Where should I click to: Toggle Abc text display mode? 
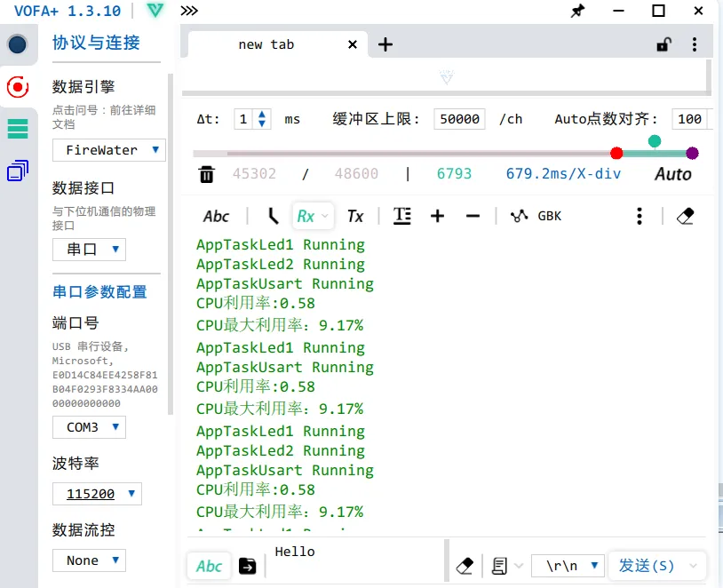point(216,215)
